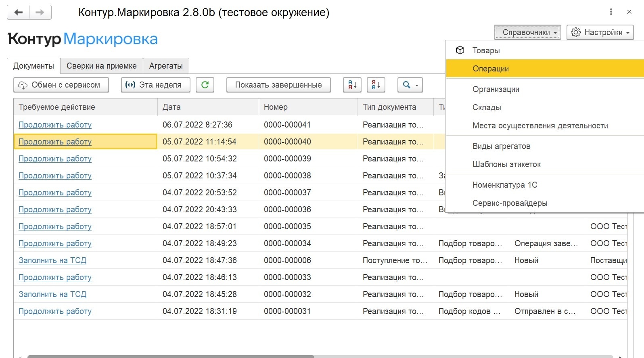Viewport: 644px width, 358px height.
Task: Open the Настройки dropdown with gear
Action: (x=600, y=32)
